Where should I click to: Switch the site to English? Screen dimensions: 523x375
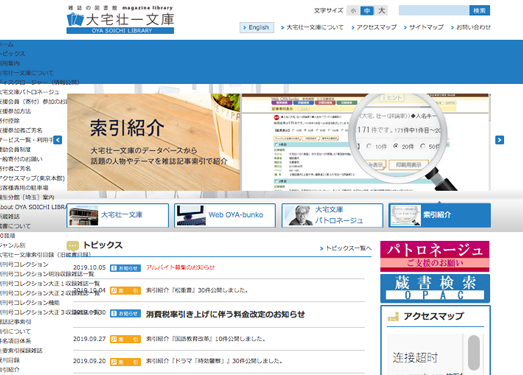click(256, 27)
